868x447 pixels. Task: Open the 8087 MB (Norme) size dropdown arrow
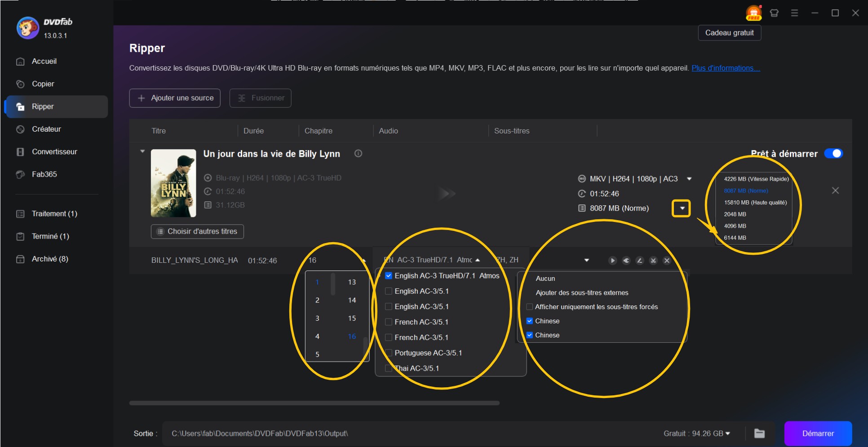682,208
